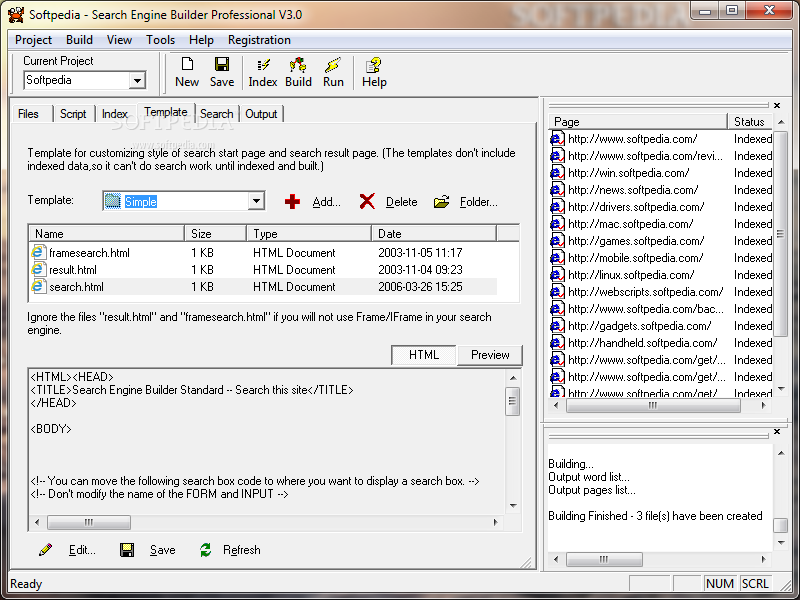Screen dimensions: 800x600
Task: Click the Folder... button label
Action: [479, 202]
